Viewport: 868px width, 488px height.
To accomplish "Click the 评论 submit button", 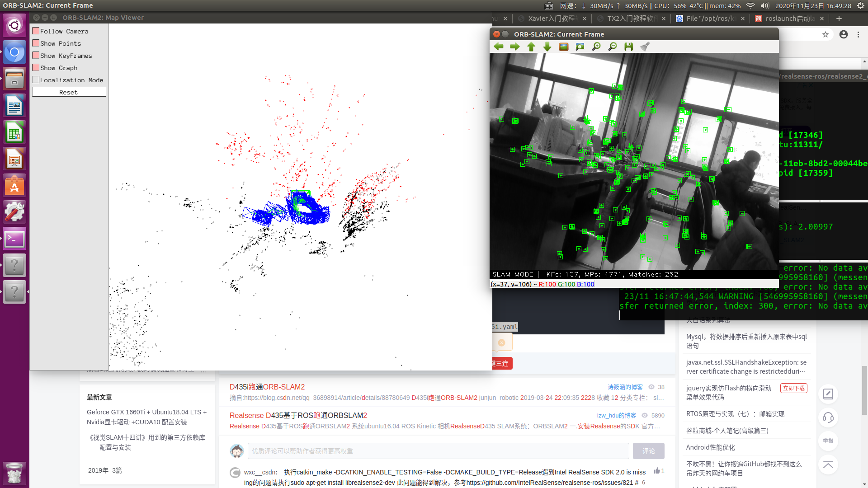I will coord(649,451).
